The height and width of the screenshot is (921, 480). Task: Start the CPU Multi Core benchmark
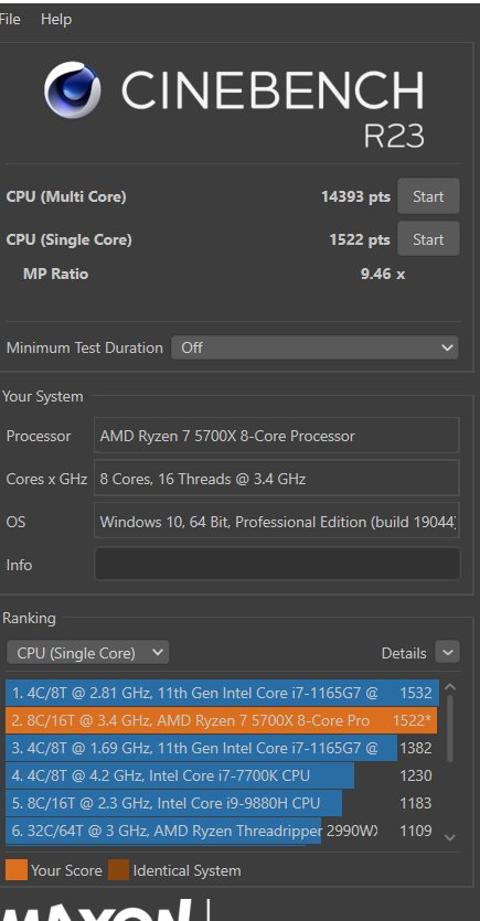point(428,196)
